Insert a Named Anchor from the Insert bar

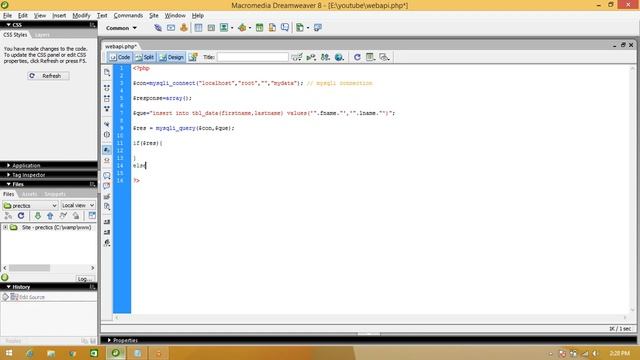[x=184, y=28]
